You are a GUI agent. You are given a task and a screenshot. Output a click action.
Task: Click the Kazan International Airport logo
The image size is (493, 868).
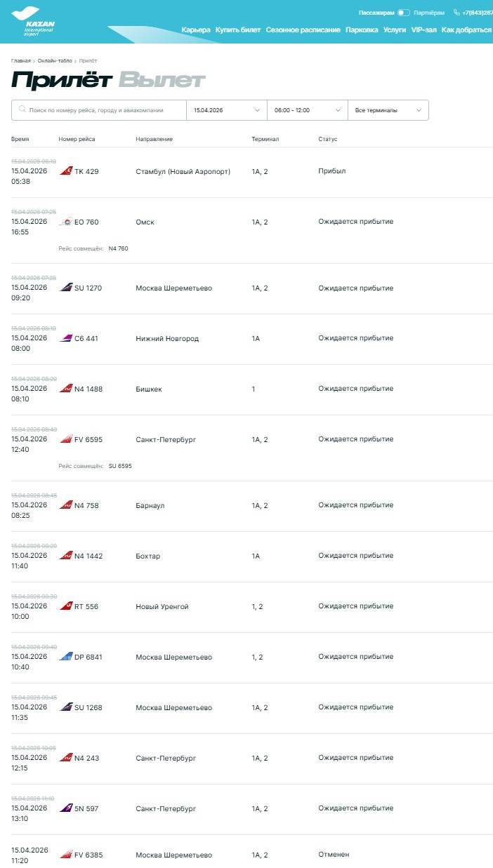pyautogui.click(x=33, y=22)
